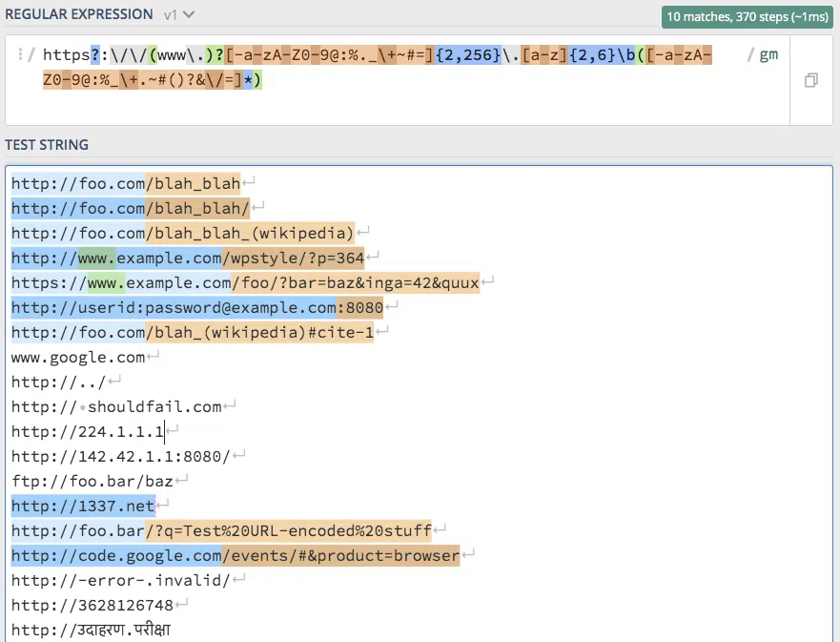The image size is (840, 642).
Task: Click the line "http://../"
Action: 58,383
